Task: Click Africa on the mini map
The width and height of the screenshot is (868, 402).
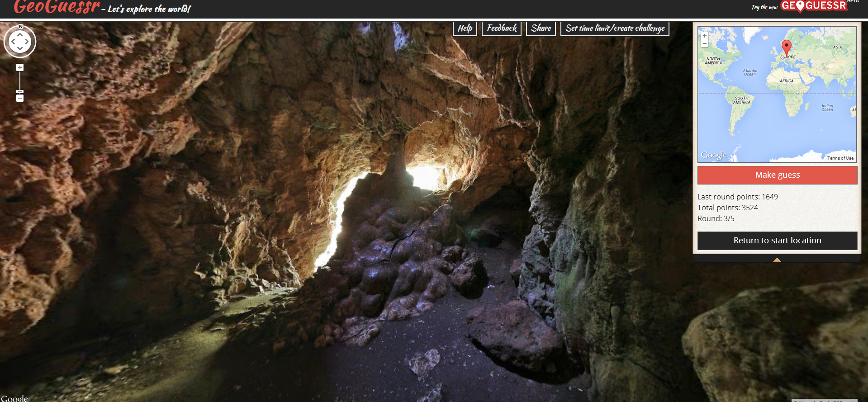Action: coord(787,81)
